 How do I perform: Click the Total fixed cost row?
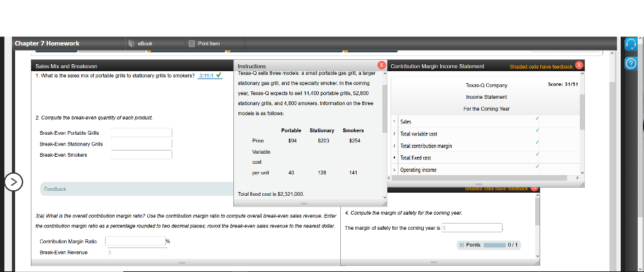pyautogui.click(x=487, y=158)
